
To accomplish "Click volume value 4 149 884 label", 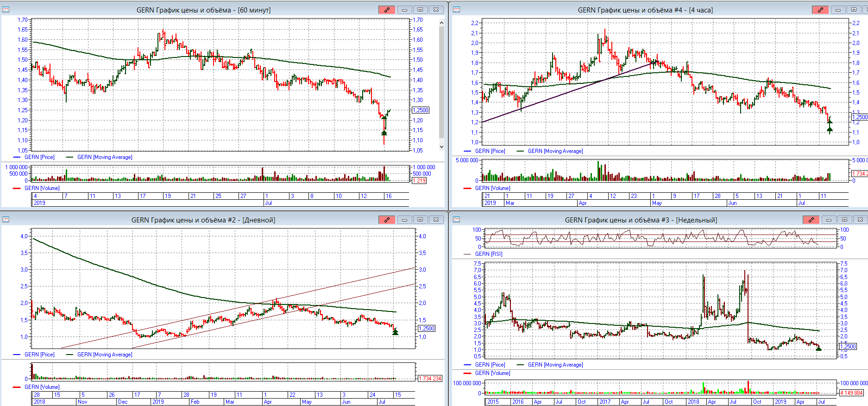I will [x=851, y=393].
